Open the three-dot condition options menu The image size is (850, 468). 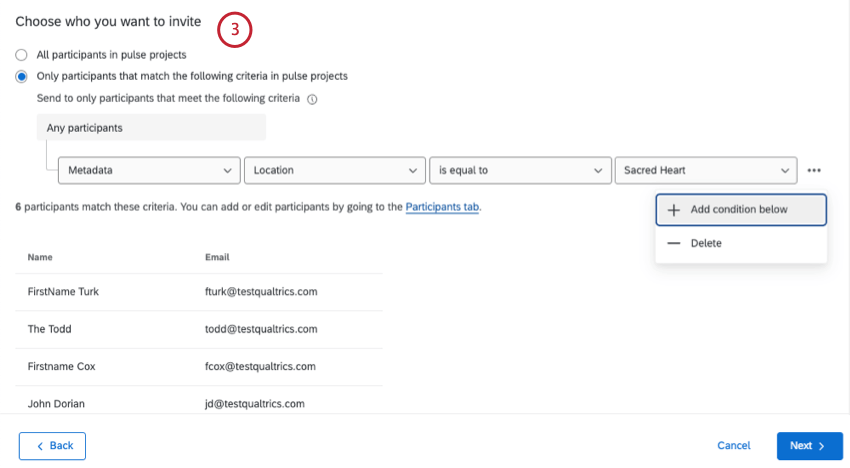click(x=814, y=171)
